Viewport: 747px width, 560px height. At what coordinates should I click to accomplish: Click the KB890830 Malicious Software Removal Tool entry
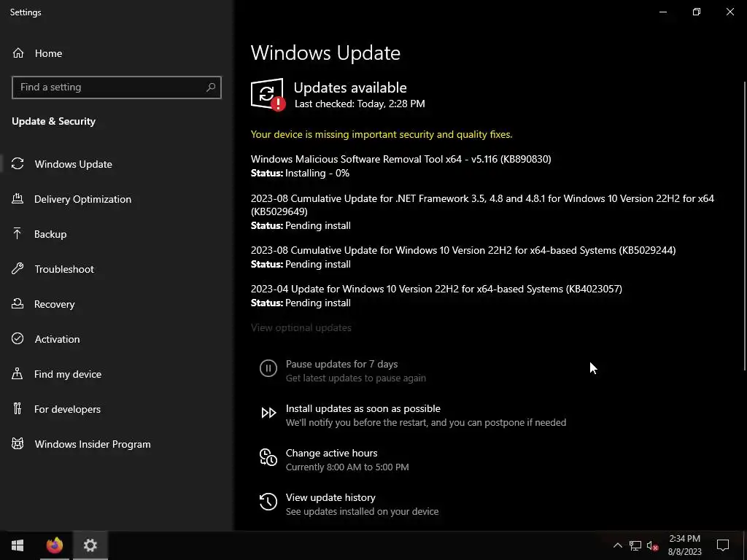click(x=400, y=159)
